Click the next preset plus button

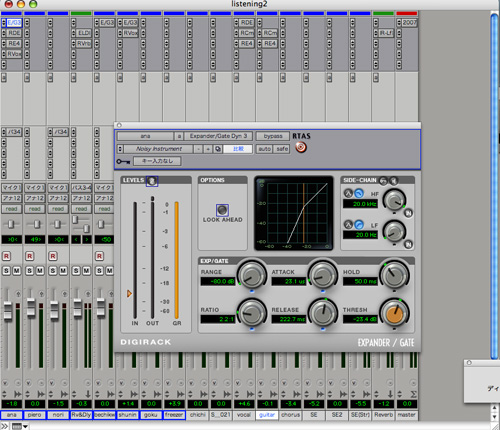208,149
